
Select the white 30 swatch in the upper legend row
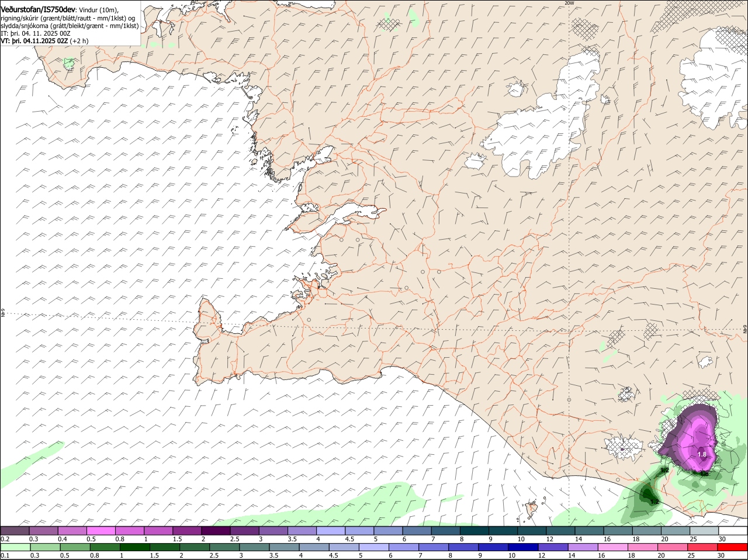(733, 531)
